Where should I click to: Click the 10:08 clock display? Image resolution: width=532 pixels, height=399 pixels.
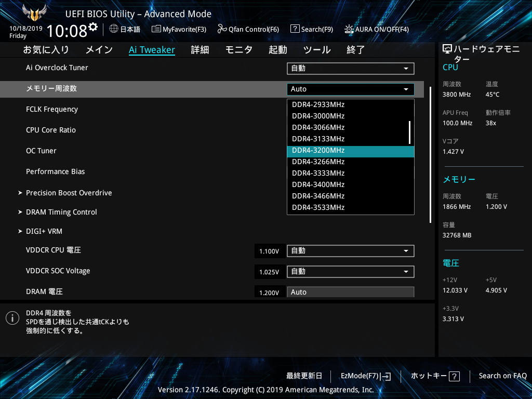[67, 31]
